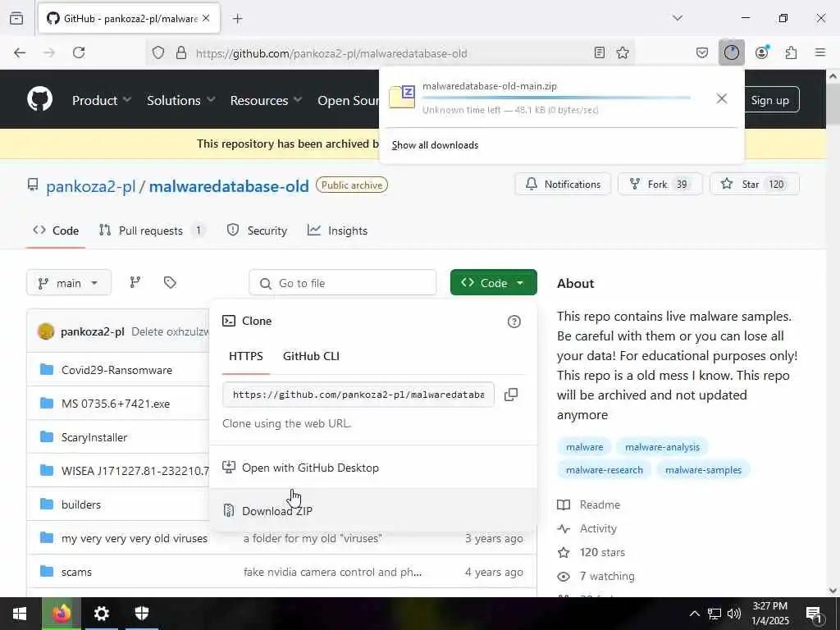Viewport: 840px width, 630px height.
Task: Click the Go to file search field
Action: pos(343,283)
